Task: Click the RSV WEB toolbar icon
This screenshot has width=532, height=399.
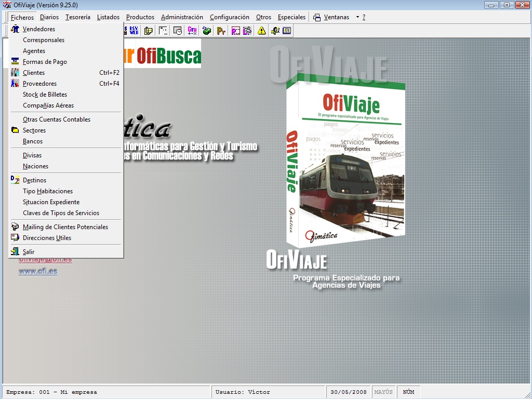Action: [x=134, y=31]
